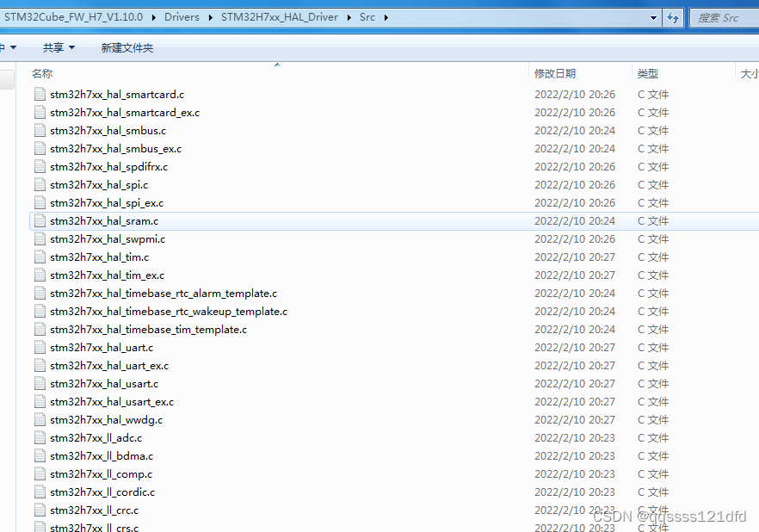Click file icon of stm32h7xx_hal_spi.c
759x532 pixels.
pos(40,184)
